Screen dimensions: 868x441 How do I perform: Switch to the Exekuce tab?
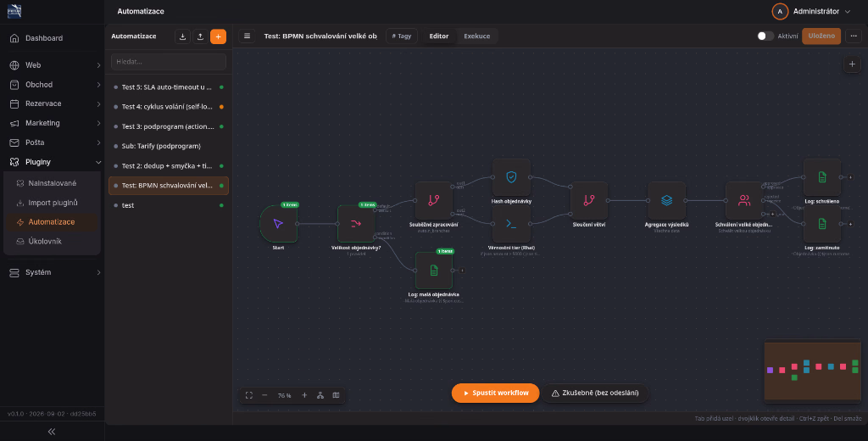point(476,36)
